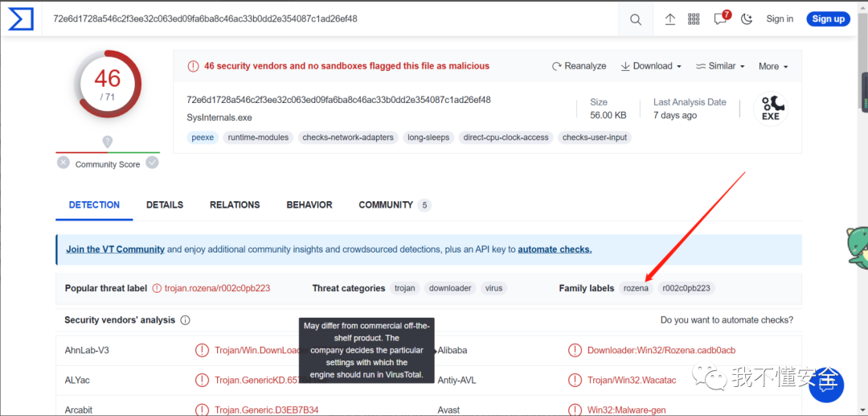
Task: Click Win32:Malware-gen result text
Action: coord(627,410)
